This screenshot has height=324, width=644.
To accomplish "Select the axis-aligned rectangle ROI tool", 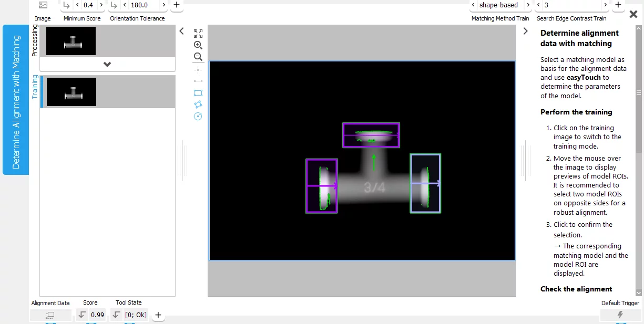I will pos(198,93).
